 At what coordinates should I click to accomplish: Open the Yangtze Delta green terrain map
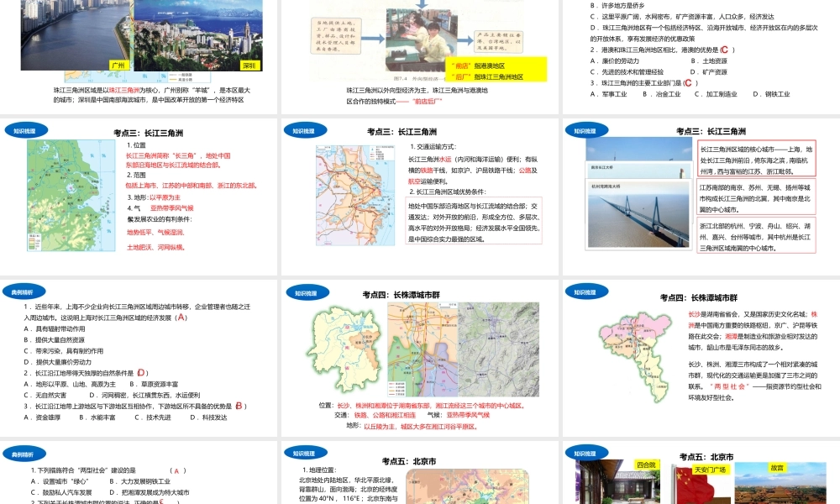71,196
